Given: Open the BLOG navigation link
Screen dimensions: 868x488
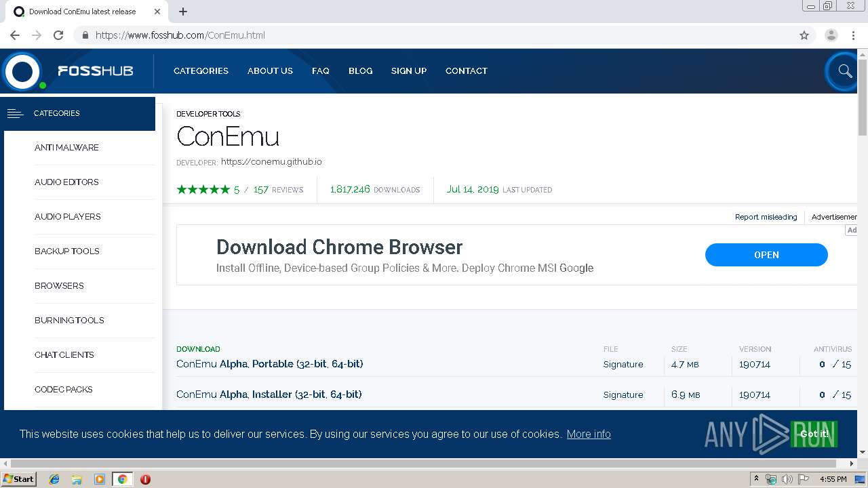Looking at the screenshot, I should [360, 70].
